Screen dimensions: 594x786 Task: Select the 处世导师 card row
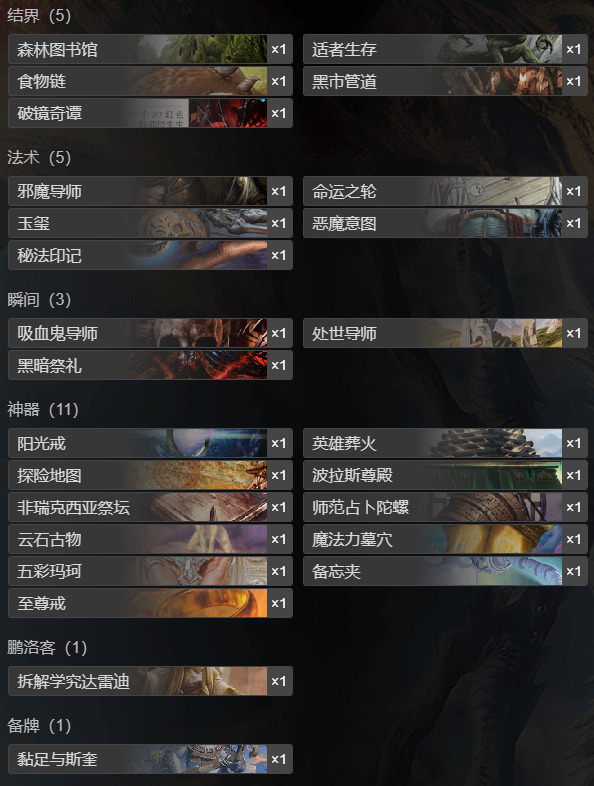[x=445, y=333]
